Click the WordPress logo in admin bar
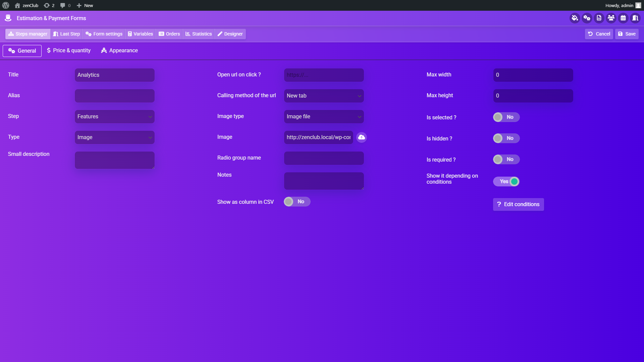The height and width of the screenshot is (362, 644). point(6,5)
